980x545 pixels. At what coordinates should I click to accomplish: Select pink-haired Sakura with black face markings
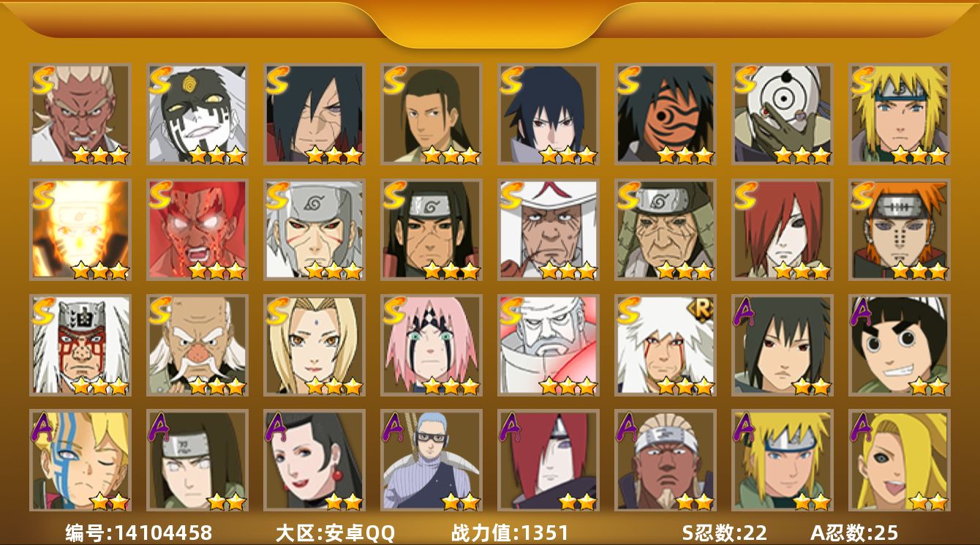pyautogui.click(x=431, y=345)
